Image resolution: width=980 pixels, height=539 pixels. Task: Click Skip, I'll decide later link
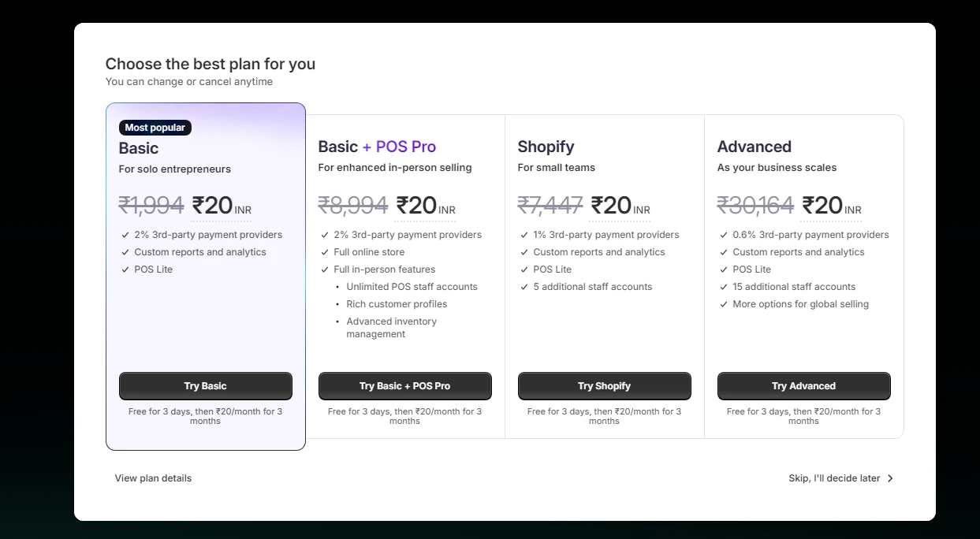coord(834,478)
